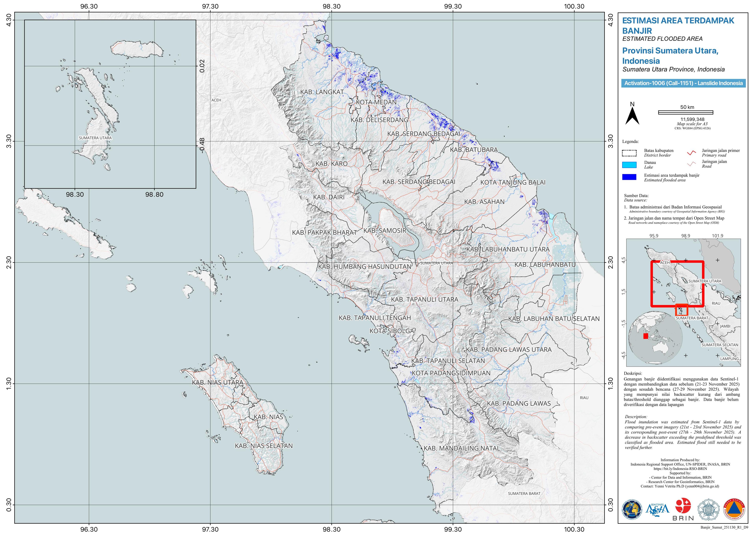This screenshot has height=534, width=756.
Task: Click the Activation-1006 Lanslide Indonesia banner
Action: pos(683,83)
